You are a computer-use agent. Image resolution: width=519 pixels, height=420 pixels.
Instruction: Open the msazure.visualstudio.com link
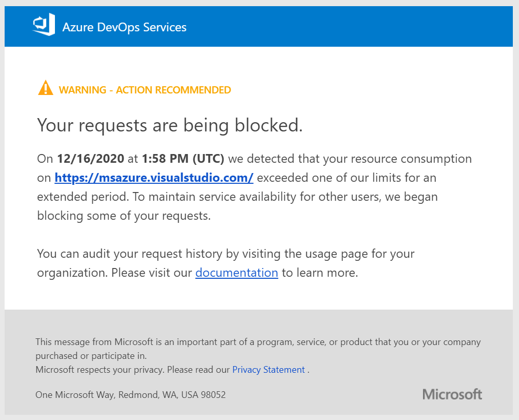154,178
